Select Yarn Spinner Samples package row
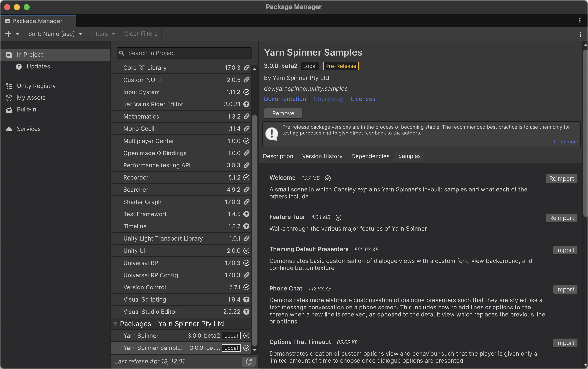This screenshot has height=369, width=588. coord(181,348)
